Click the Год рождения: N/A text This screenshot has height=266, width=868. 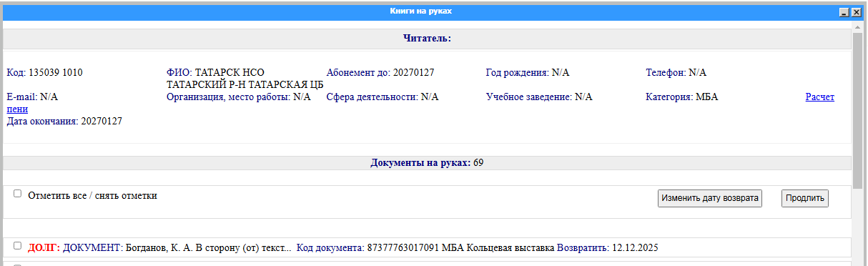click(528, 73)
